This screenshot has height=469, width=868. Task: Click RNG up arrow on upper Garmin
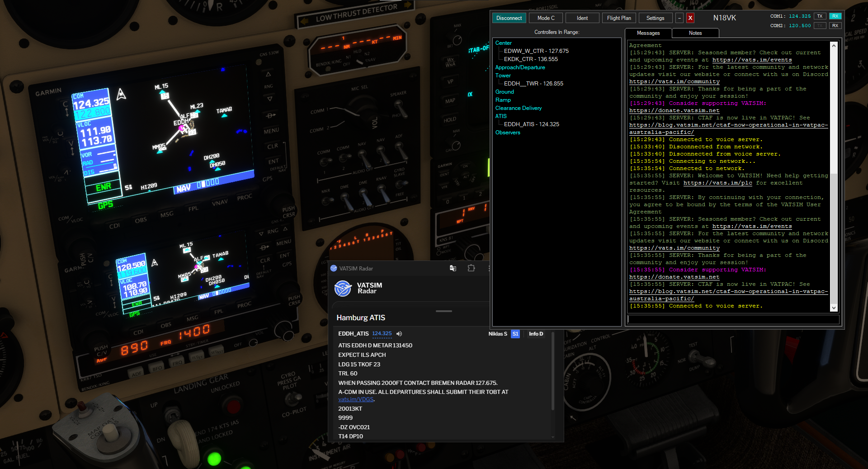tap(269, 74)
